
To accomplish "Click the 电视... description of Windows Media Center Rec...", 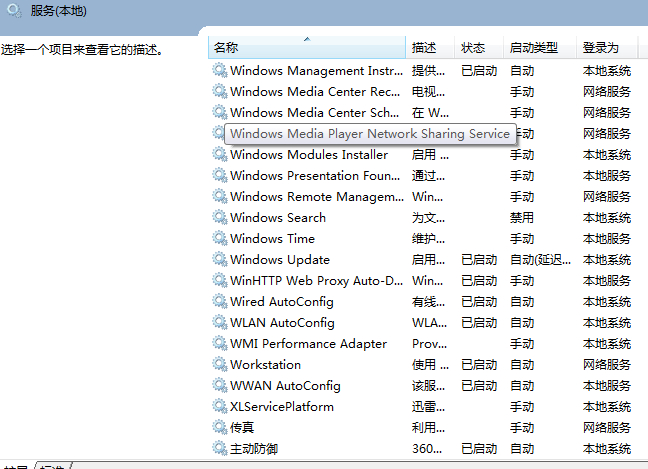I will (x=428, y=92).
